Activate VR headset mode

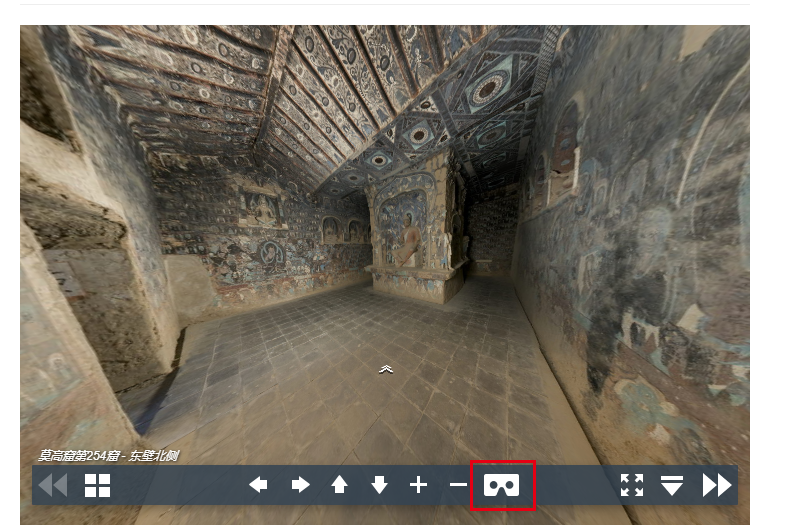502,485
